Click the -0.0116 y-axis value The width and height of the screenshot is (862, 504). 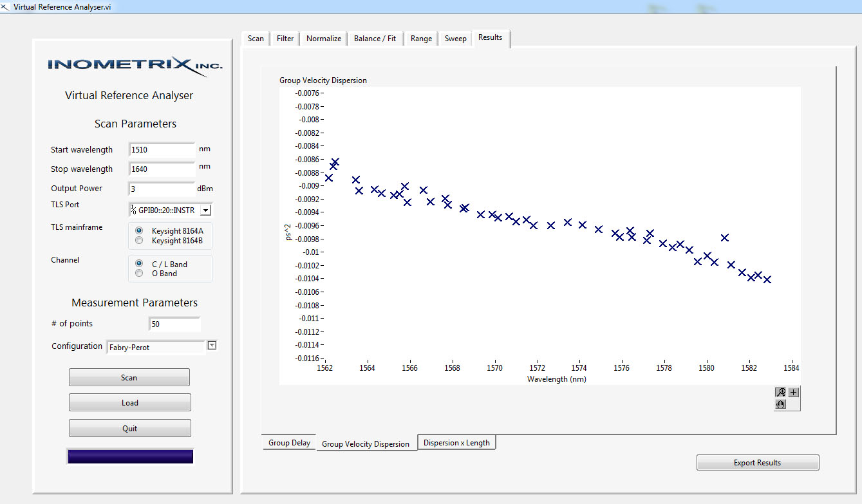tap(306, 358)
